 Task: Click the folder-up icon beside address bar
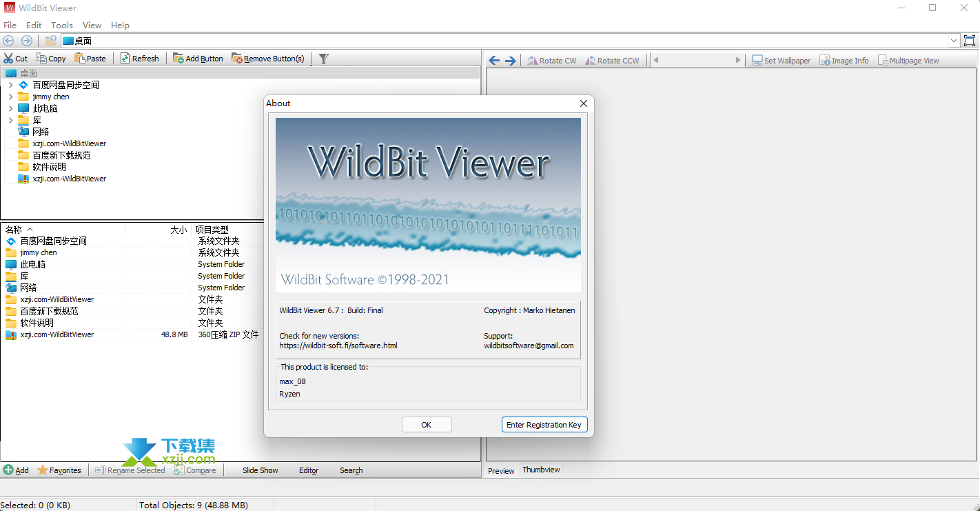(x=50, y=41)
